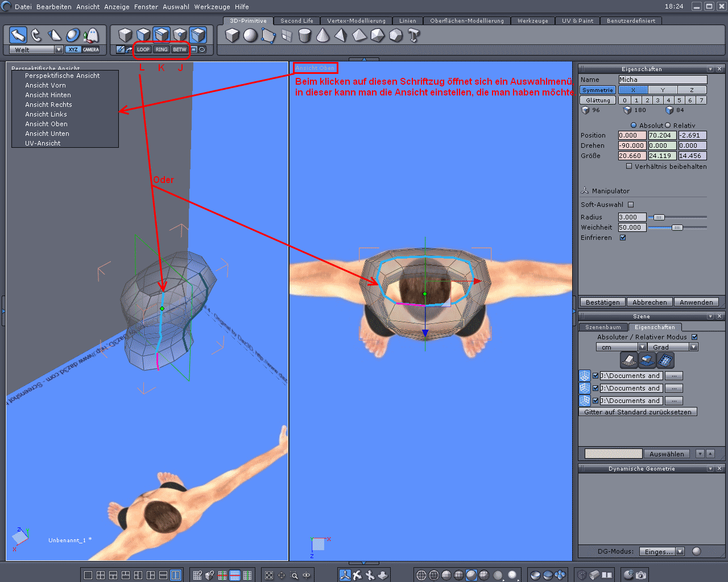
Task: Select the sphere primitive icon
Action: (250, 36)
